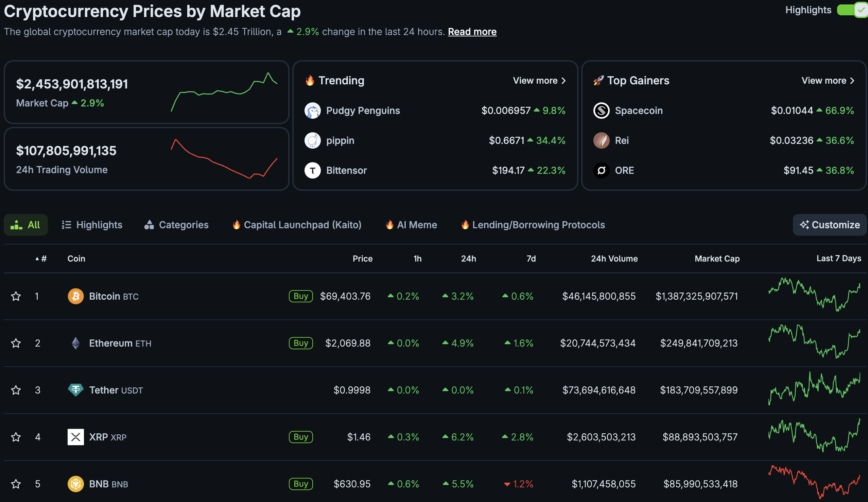Click the Pudgy Penguins avatar icon
Image resolution: width=868 pixels, height=502 pixels.
pos(313,110)
